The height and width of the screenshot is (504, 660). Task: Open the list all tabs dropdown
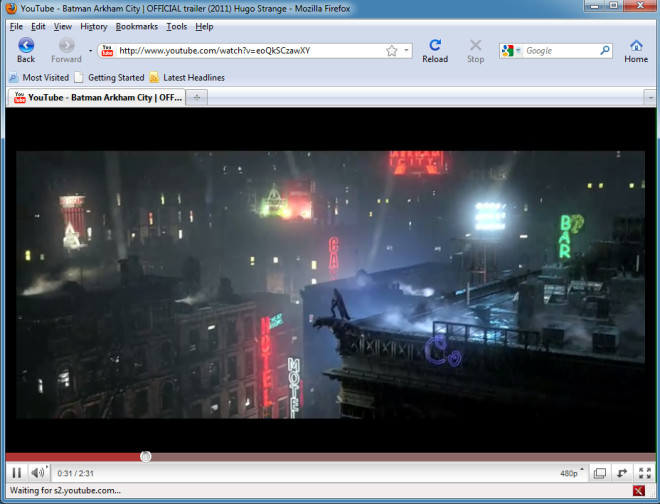point(650,98)
